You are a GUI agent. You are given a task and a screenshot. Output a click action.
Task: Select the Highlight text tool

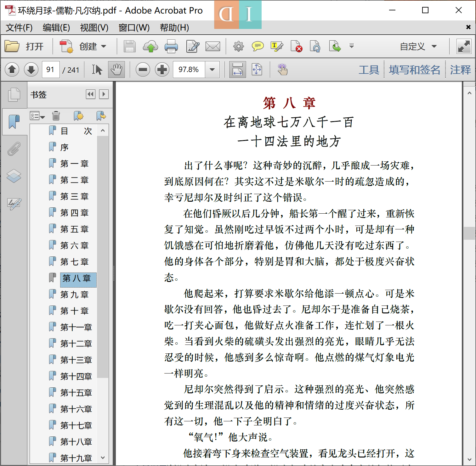coord(277,47)
